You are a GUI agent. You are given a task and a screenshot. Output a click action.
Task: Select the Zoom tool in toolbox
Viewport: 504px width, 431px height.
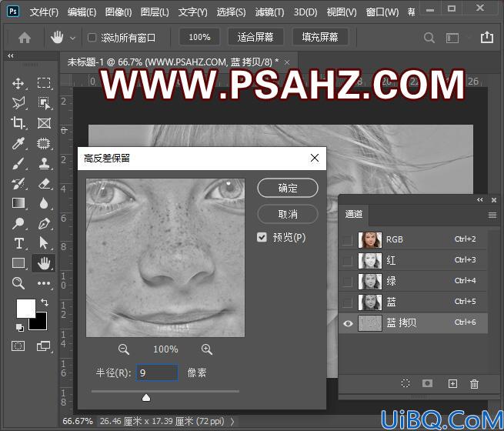[x=18, y=283]
